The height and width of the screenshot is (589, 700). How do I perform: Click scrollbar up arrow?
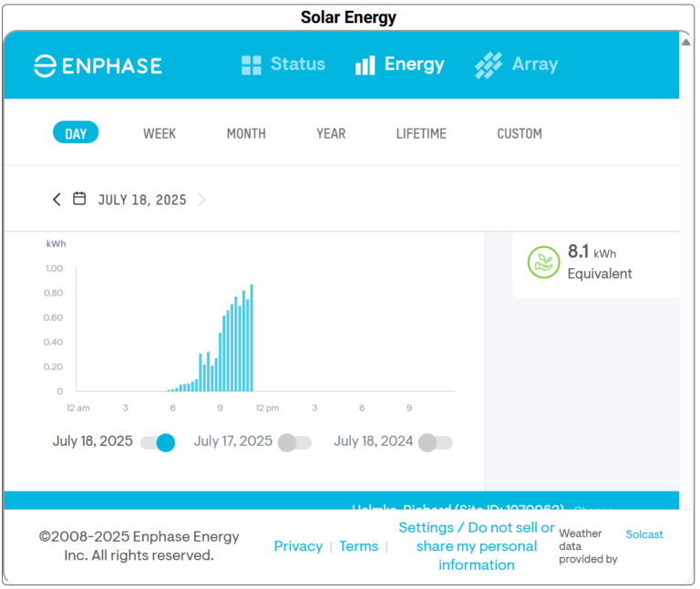coord(686,42)
